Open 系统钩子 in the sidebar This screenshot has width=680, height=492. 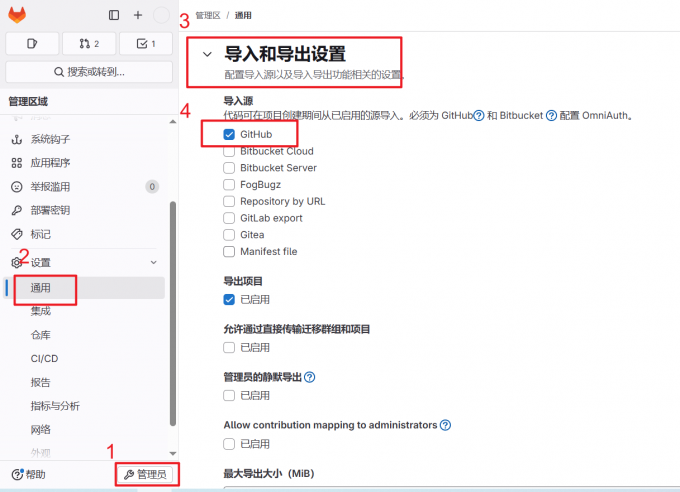[x=50, y=139]
